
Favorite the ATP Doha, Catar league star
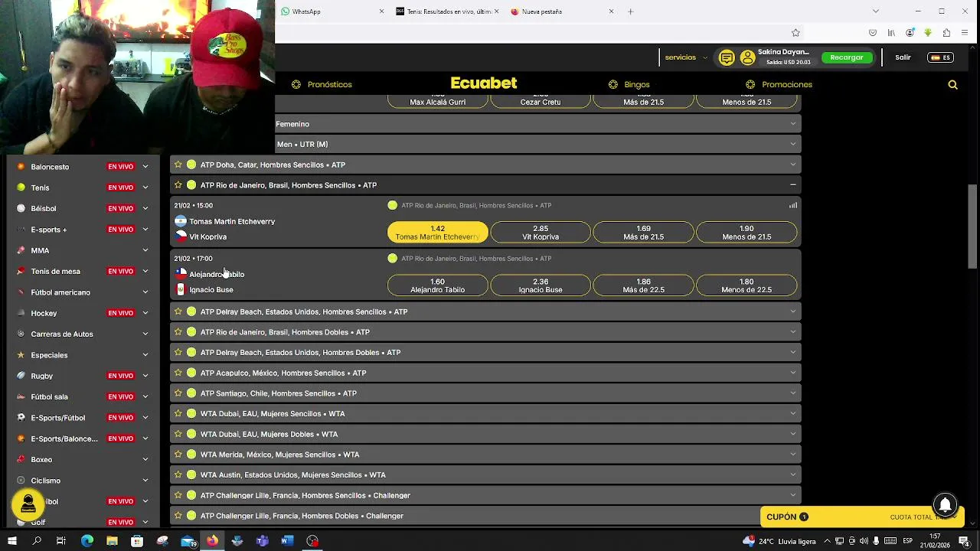178,165
